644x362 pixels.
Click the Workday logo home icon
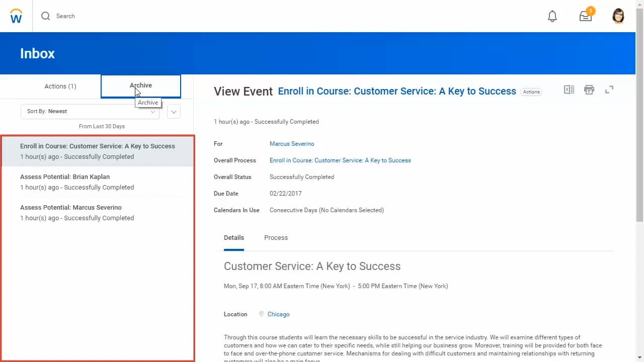pos(16,16)
